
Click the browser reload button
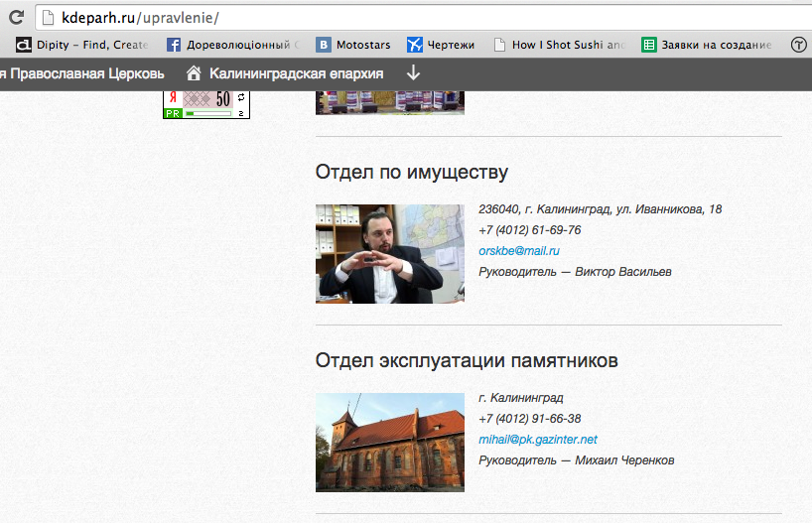[x=16, y=17]
